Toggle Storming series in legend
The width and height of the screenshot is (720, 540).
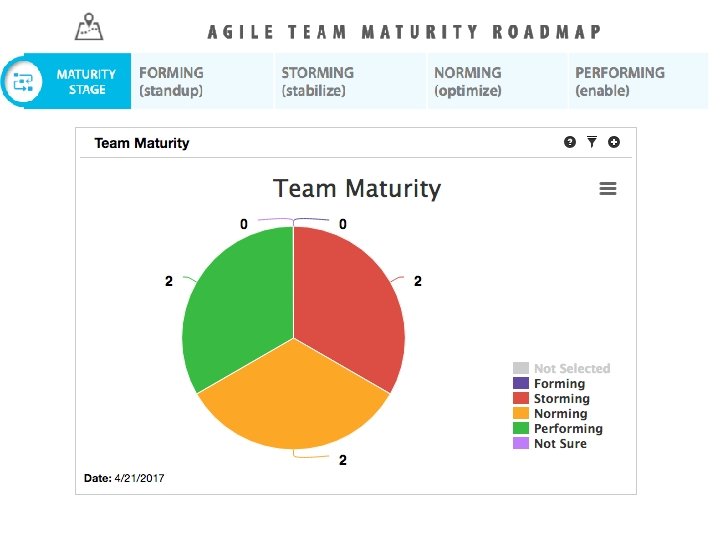click(x=561, y=398)
